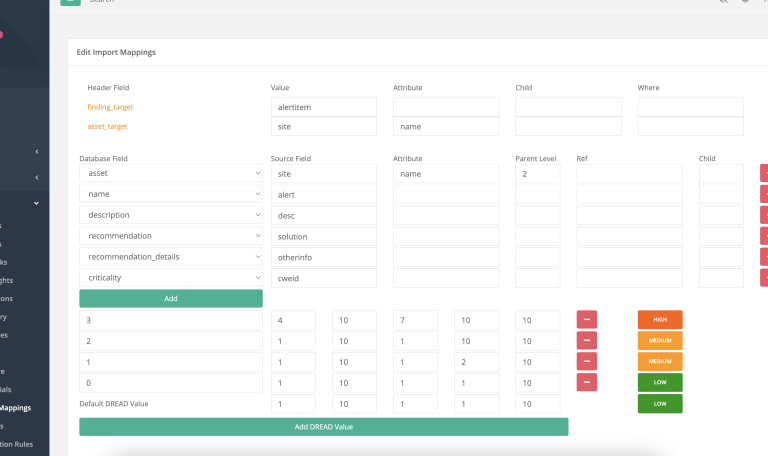Screen dimensions: 768x456
Task: Edit the criticality value field showing 3
Action: [x=171, y=320]
